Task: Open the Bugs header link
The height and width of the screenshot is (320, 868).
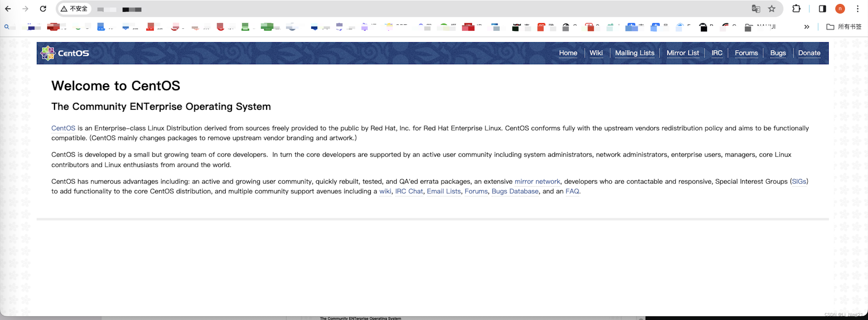Action: click(778, 53)
